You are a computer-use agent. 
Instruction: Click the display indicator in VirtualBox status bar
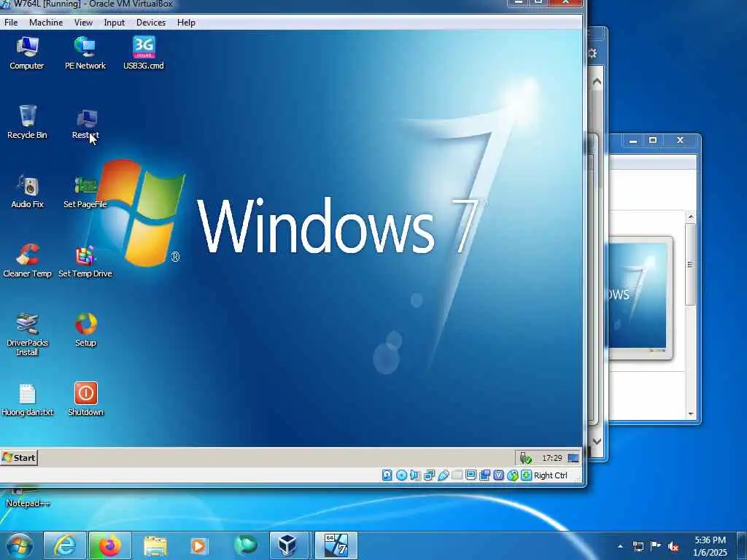point(471,475)
